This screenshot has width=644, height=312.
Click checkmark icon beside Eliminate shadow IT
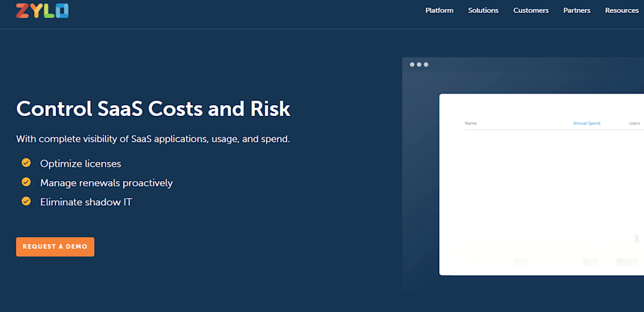tap(26, 201)
